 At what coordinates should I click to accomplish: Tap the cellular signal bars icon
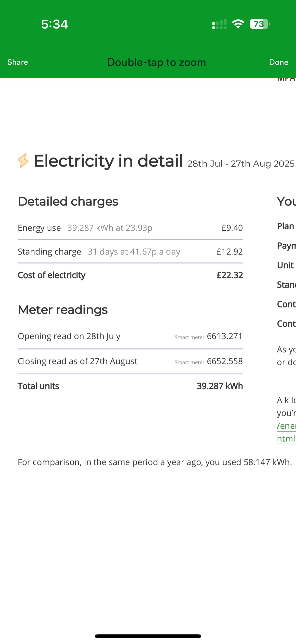219,24
